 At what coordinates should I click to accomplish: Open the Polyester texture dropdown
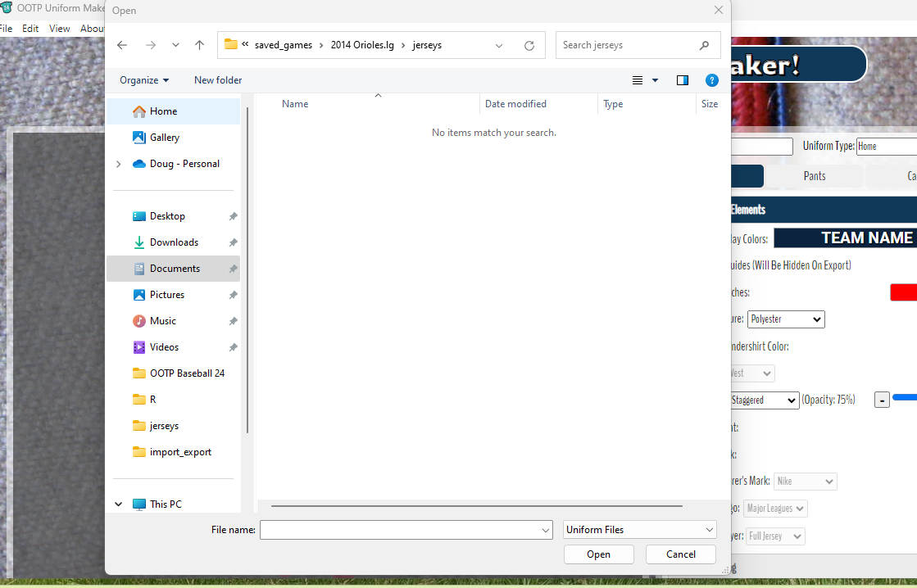785,319
